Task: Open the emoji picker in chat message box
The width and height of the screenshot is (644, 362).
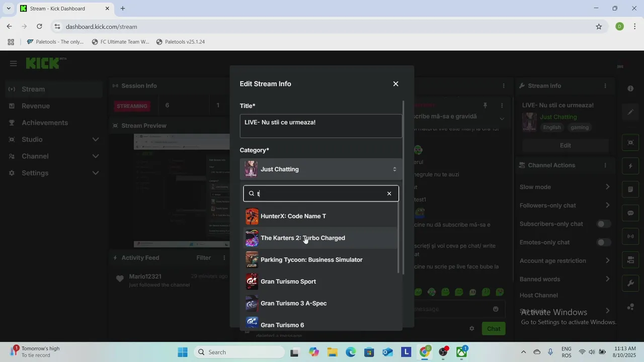Action: click(496, 309)
